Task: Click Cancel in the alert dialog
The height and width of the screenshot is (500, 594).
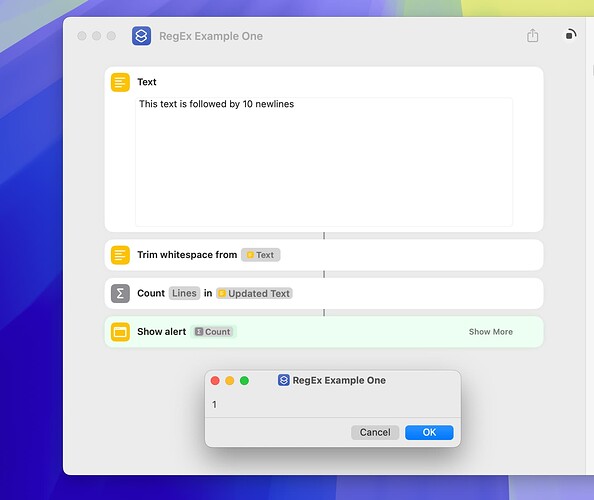Action: (x=375, y=432)
